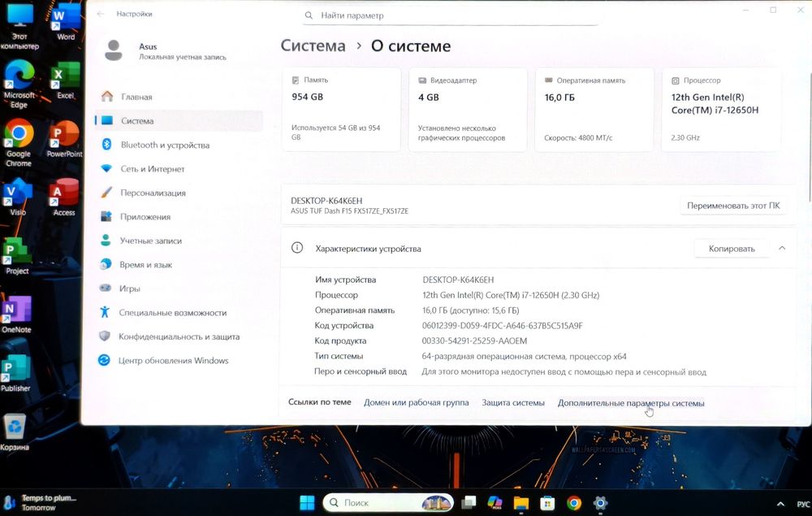Image resolution: width=812 pixels, height=516 pixels.
Task: Open Publisher desktop shortcut
Action: [15, 373]
